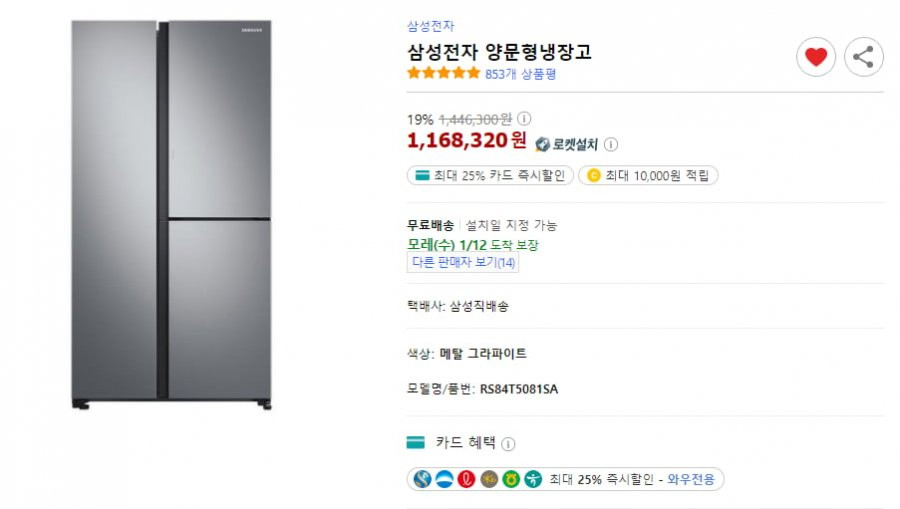This screenshot has width=900, height=509.
Task: Click the refrigerator product image
Action: (171, 214)
